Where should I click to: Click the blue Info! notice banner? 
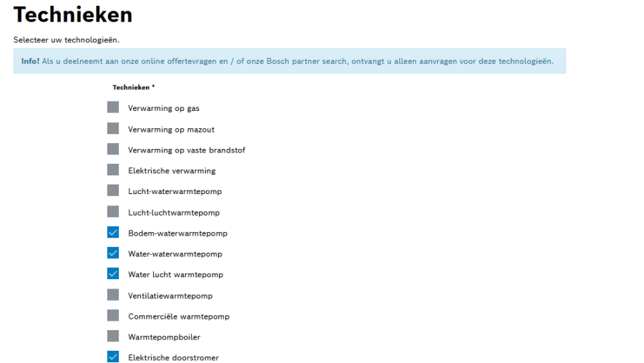point(290,61)
